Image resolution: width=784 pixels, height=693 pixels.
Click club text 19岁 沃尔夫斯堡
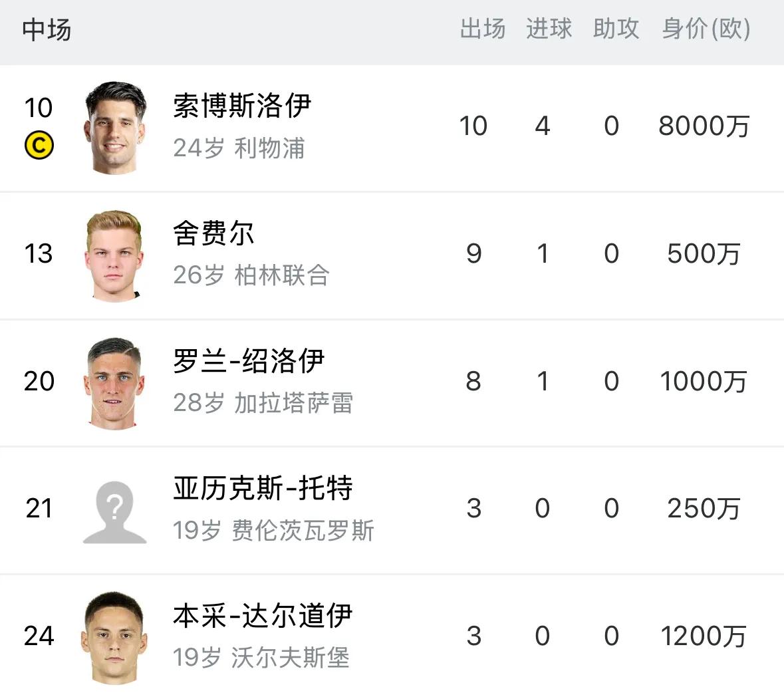[261, 658]
